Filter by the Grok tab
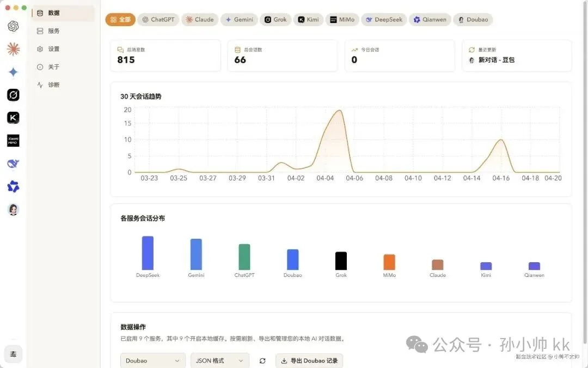This screenshot has width=588, height=368. click(x=275, y=20)
